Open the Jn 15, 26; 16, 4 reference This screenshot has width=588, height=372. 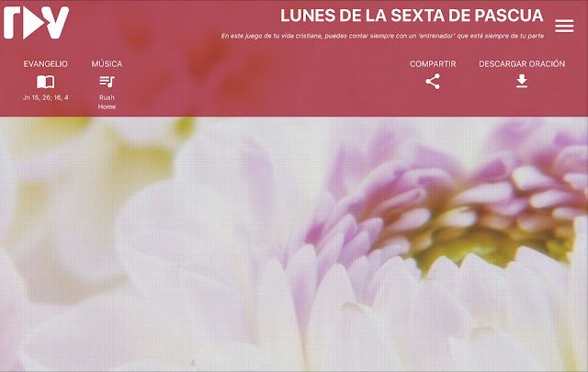(46, 97)
